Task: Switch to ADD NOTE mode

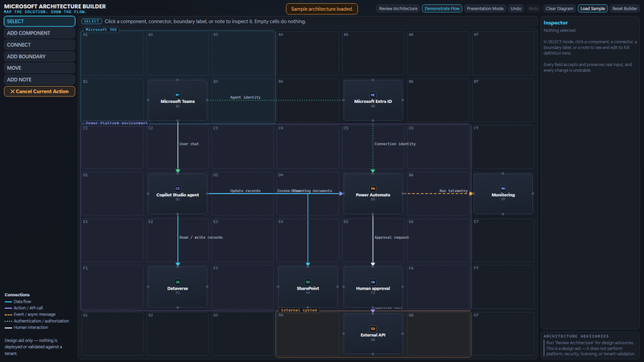Action: click(x=39, y=80)
